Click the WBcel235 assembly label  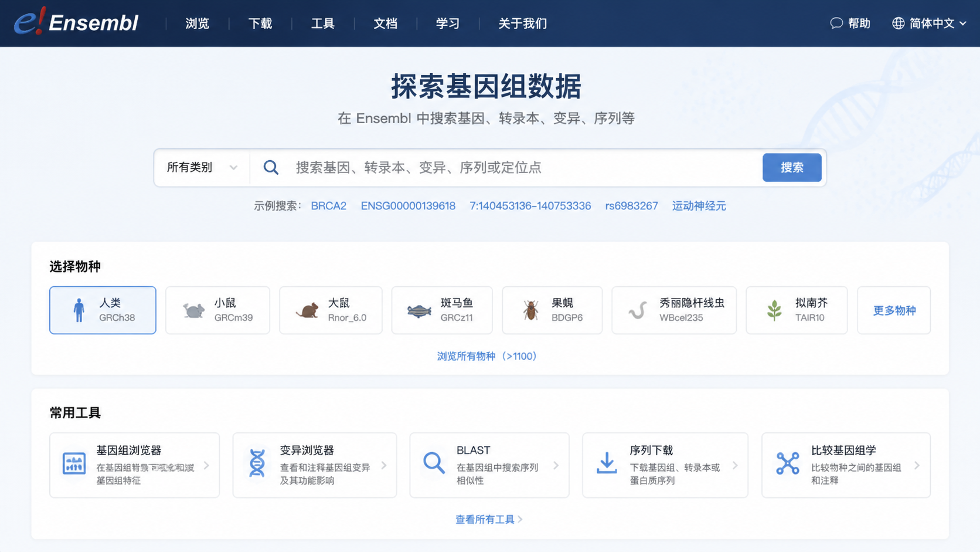tap(681, 317)
